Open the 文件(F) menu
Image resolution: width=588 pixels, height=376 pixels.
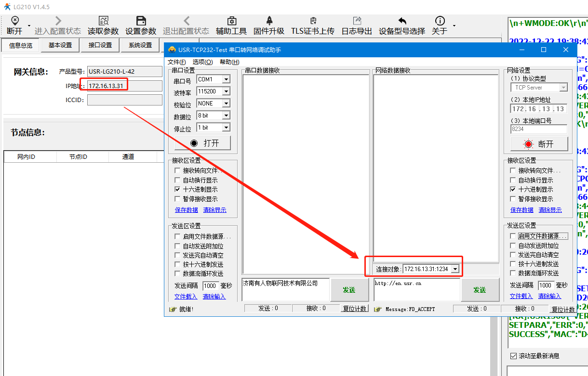176,62
